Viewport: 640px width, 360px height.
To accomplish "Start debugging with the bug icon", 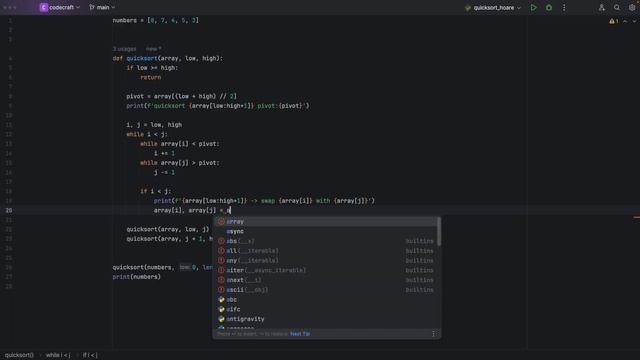I will click(x=549, y=7).
